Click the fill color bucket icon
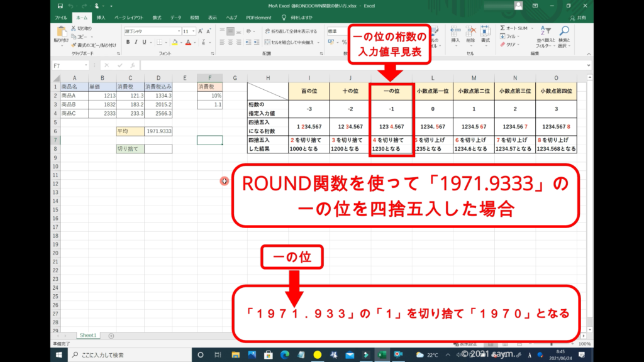 coord(175,42)
